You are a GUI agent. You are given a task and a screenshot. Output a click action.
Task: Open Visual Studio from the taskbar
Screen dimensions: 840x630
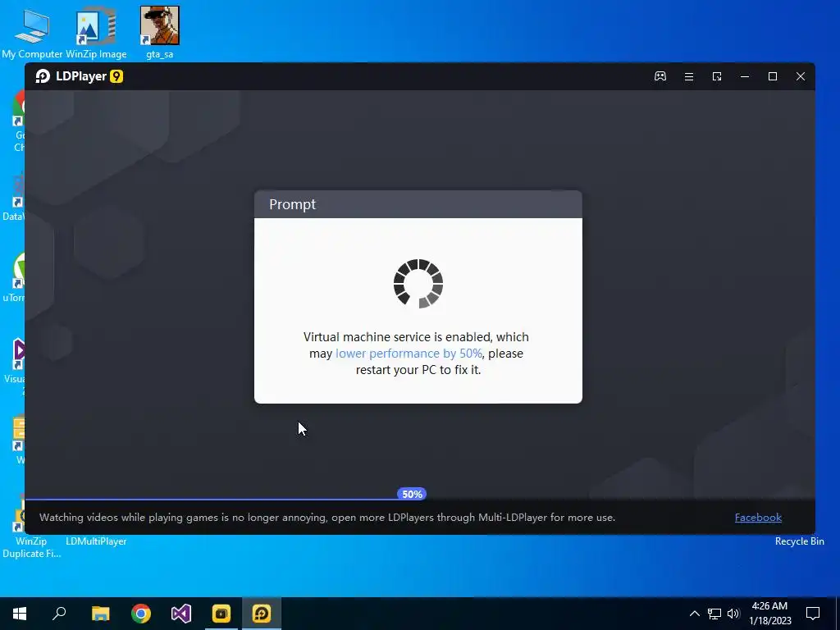point(181,614)
